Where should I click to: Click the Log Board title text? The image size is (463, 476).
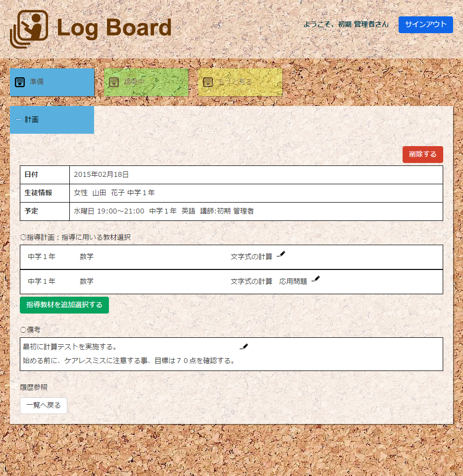(114, 28)
